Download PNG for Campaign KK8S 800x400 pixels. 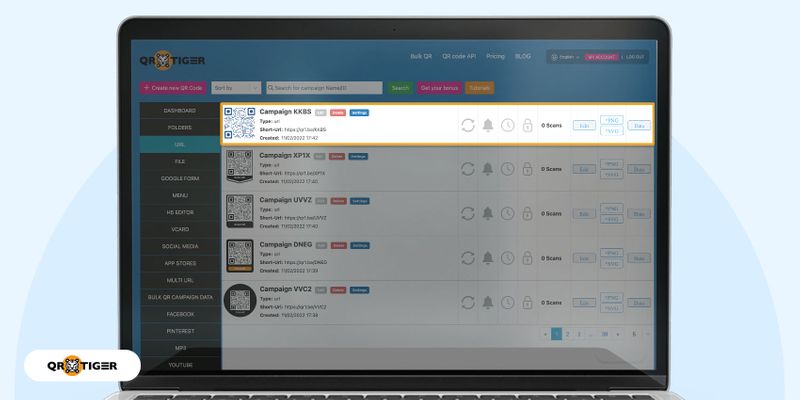tap(612, 120)
